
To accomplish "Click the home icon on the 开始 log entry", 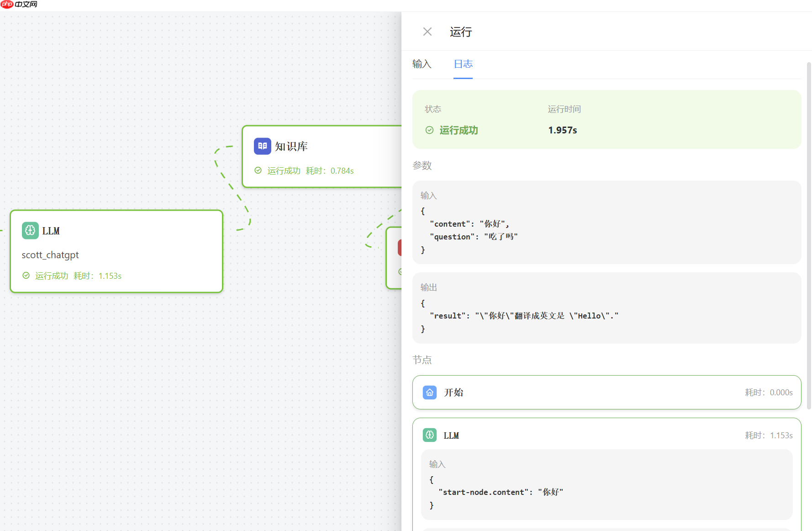I will pyautogui.click(x=429, y=392).
